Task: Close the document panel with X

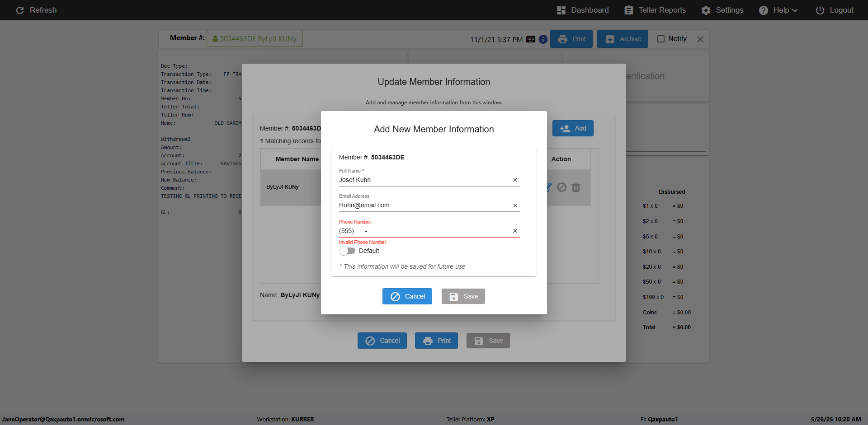Action: (700, 39)
